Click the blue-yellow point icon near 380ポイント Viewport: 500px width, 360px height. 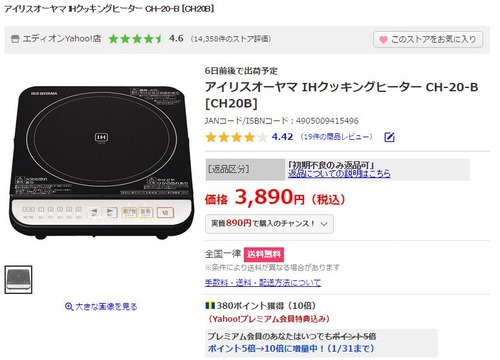pos(210,305)
